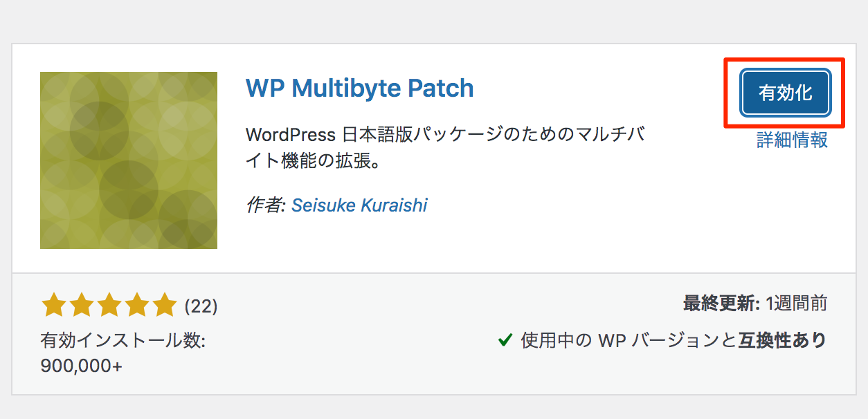Open the 詳細情報 details link
Viewport: 868px width, 419px height.
(792, 140)
